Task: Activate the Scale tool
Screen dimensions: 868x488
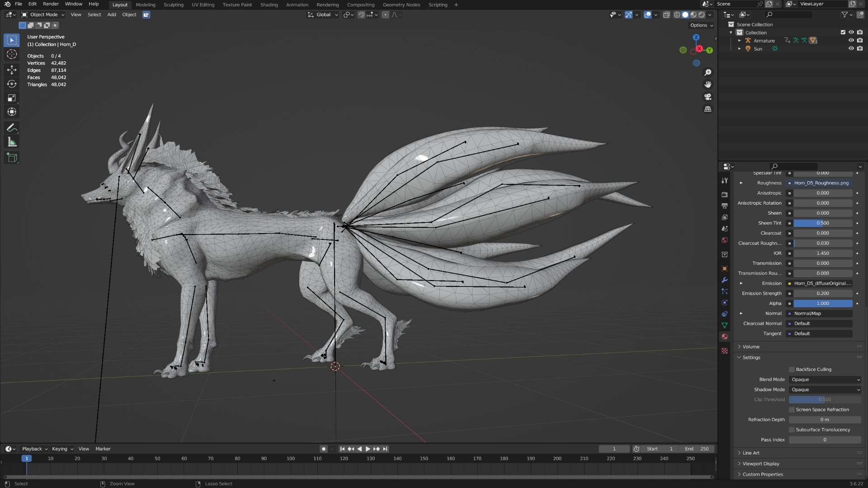Action: click(x=12, y=98)
